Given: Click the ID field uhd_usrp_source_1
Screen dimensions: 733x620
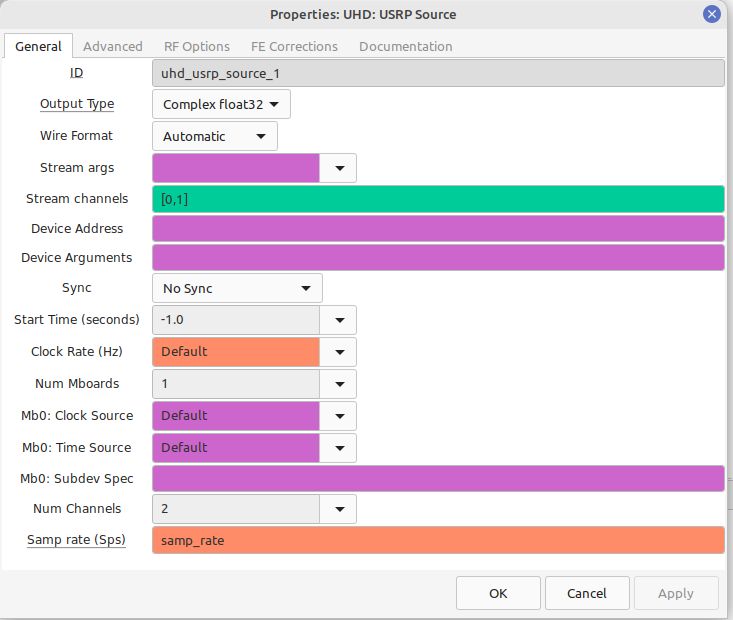Looking at the screenshot, I should [x=438, y=73].
